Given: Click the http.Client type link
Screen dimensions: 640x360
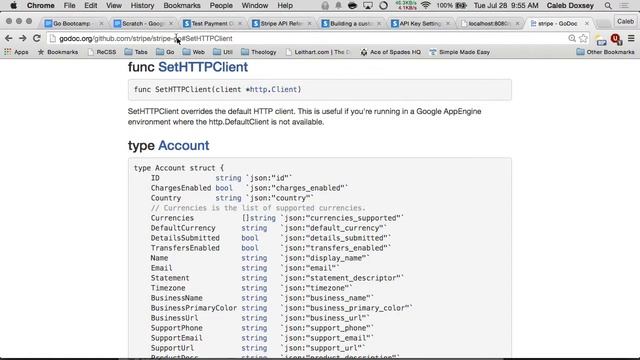Looking at the screenshot, I should pyautogui.click(x=273, y=89).
